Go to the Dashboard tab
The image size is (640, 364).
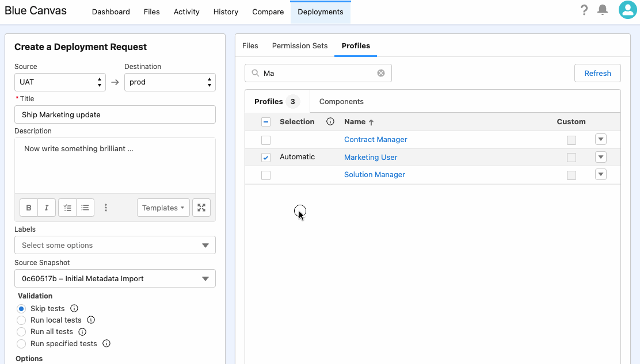pyautogui.click(x=111, y=12)
